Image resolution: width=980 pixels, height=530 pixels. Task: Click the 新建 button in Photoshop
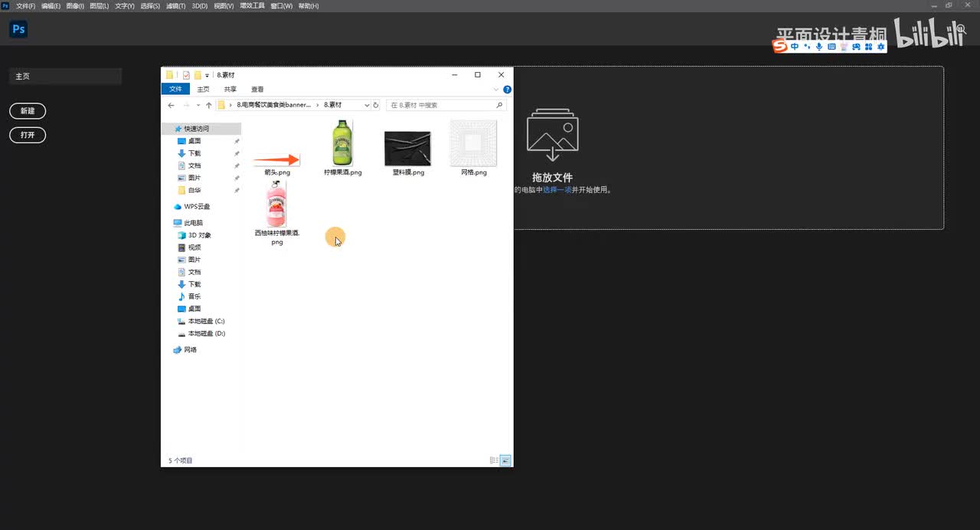click(x=28, y=111)
